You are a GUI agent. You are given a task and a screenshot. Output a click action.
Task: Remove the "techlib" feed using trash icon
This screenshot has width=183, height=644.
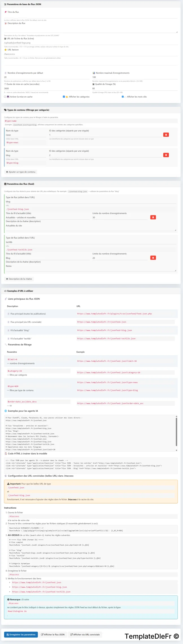click(x=153, y=258)
